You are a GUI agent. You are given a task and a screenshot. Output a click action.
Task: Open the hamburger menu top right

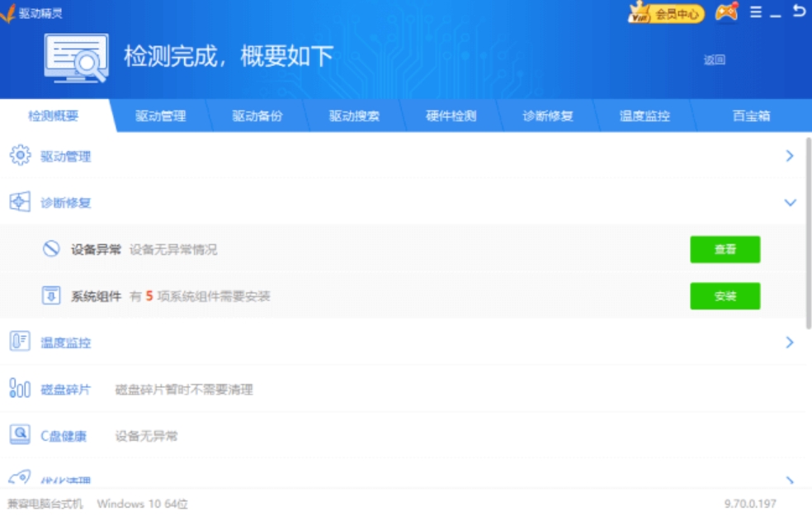pyautogui.click(x=754, y=13)
